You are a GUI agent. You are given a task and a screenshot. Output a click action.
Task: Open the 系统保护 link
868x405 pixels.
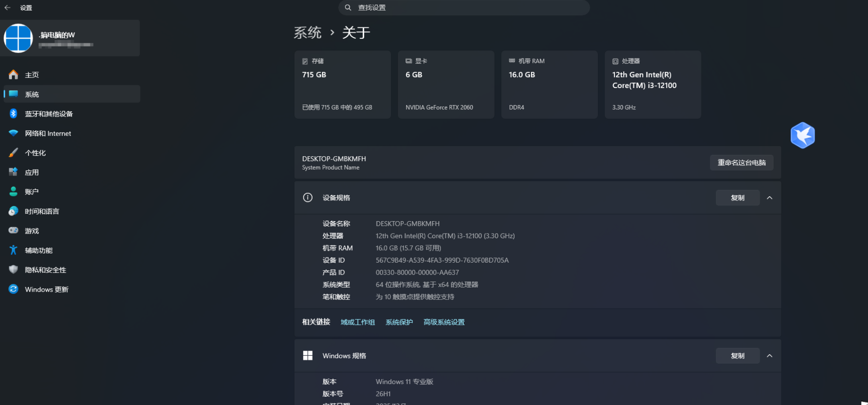pyautogui.click(x=399, y=322)
